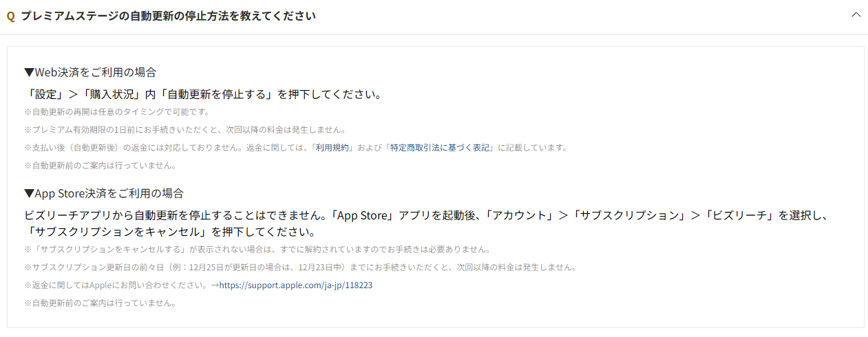
Task: Toggle the プレミアムステージの自動更新の停止方法 question title
Action: [168, 16]
